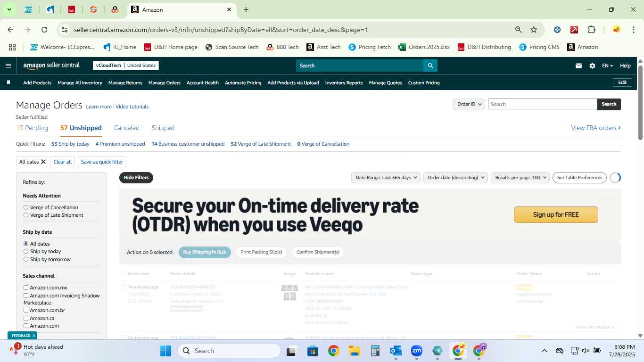This screenshot has height=362, width=644.
Task: Click the Hide Filters button
Action: (136, 178)
